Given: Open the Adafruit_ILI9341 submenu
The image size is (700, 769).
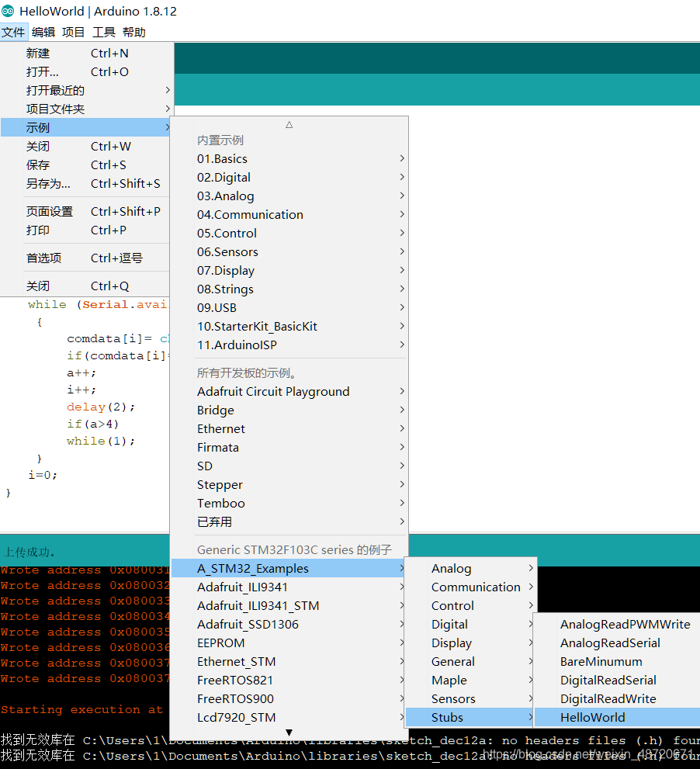Looking at the screenshot, I should click(x=289, y=587).
